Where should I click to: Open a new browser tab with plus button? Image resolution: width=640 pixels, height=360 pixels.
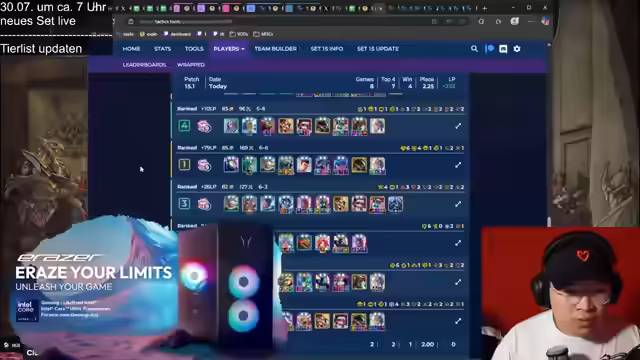[484, 8]
